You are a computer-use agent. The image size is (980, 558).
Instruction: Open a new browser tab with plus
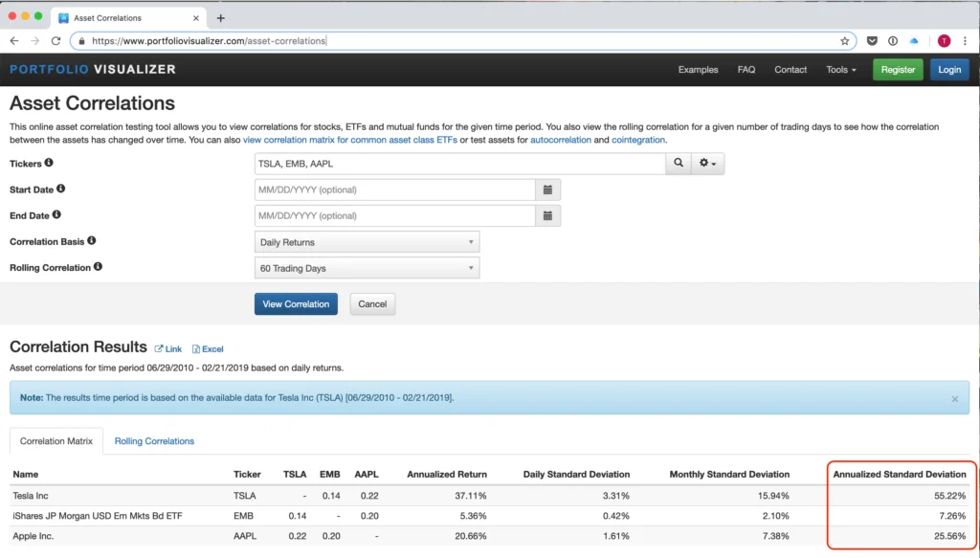point(221,18)
